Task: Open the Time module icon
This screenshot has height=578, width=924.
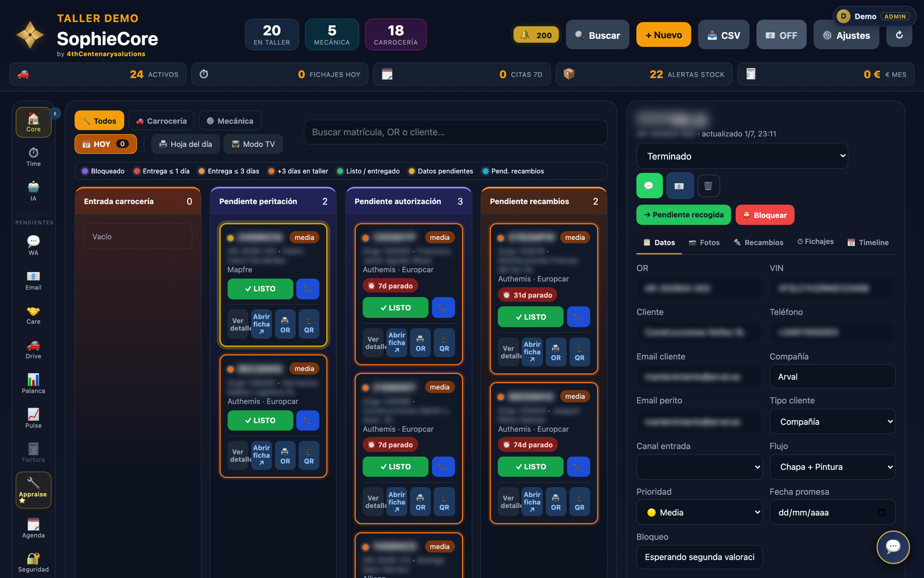Action: (33, 157)
